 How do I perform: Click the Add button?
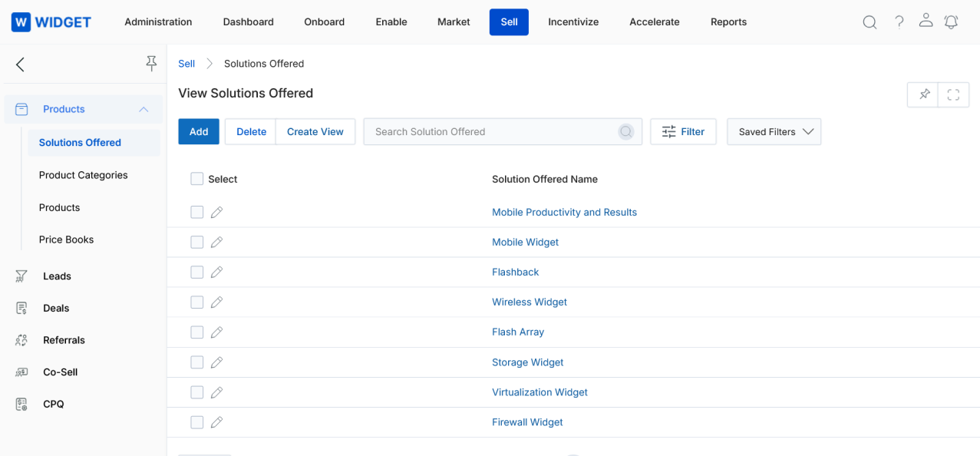pos(199,132)
